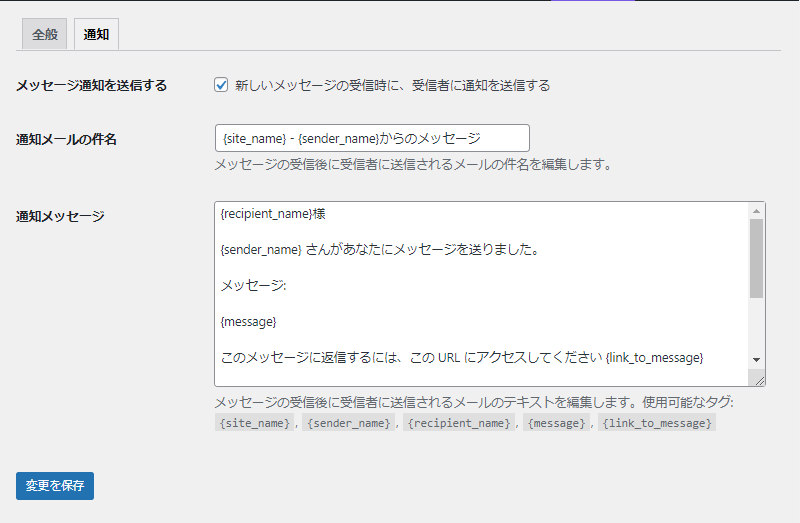Image resolution: width=800 pixels, height=523 pixels.
Task: Click the textarea scrollbar up arrow
Action: tap(756, 211)
